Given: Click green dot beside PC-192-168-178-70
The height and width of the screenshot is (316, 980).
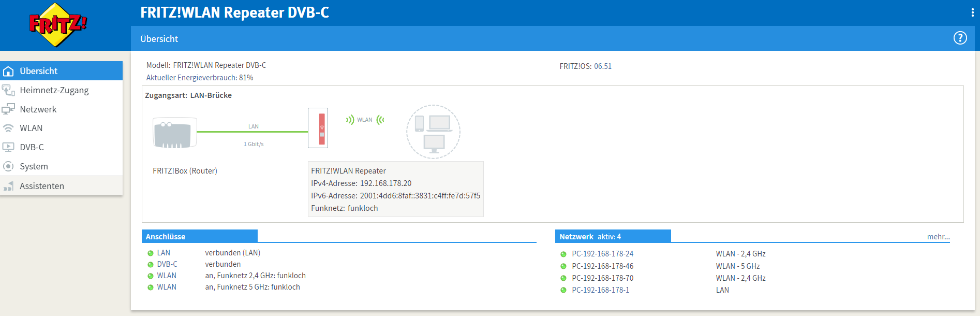Looking at the screenshot, I should pyautogui.click(x=563, y=279).
